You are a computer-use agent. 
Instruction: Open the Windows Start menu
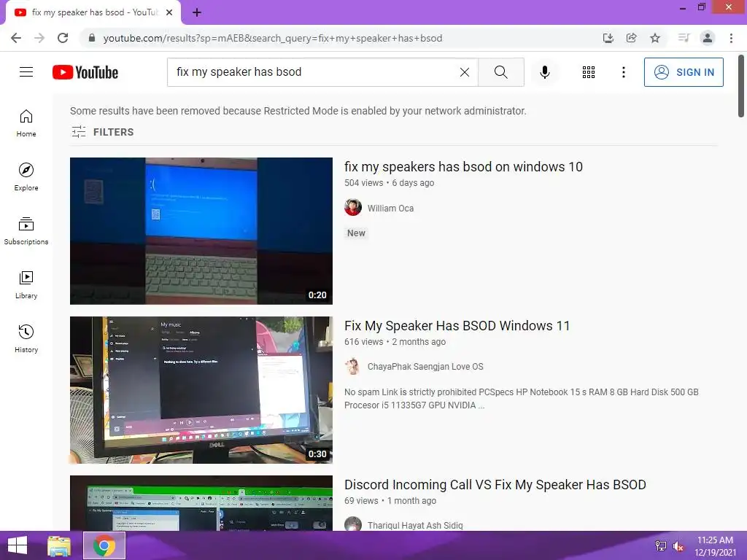click(x=18, y=545)
